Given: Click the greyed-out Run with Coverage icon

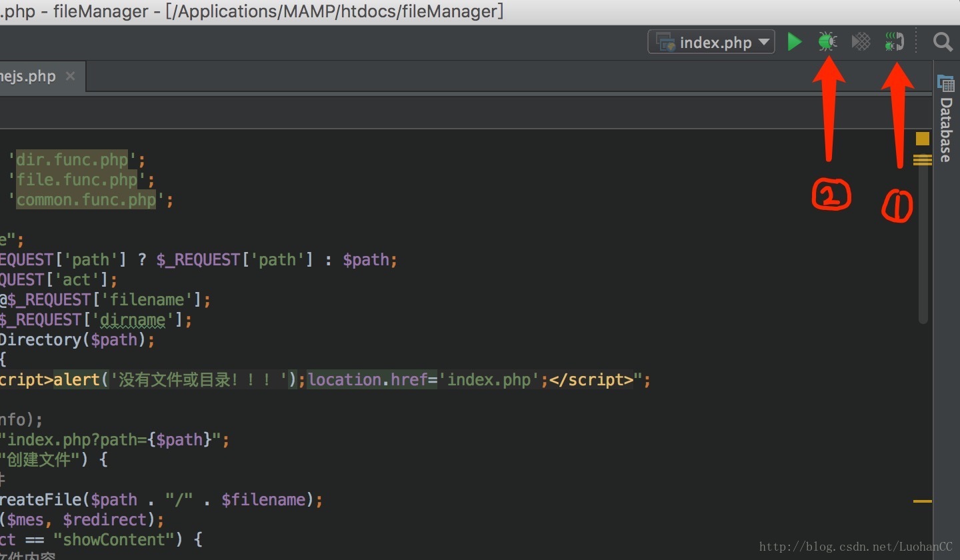Looking at the screenshot, I should (861, 42).
